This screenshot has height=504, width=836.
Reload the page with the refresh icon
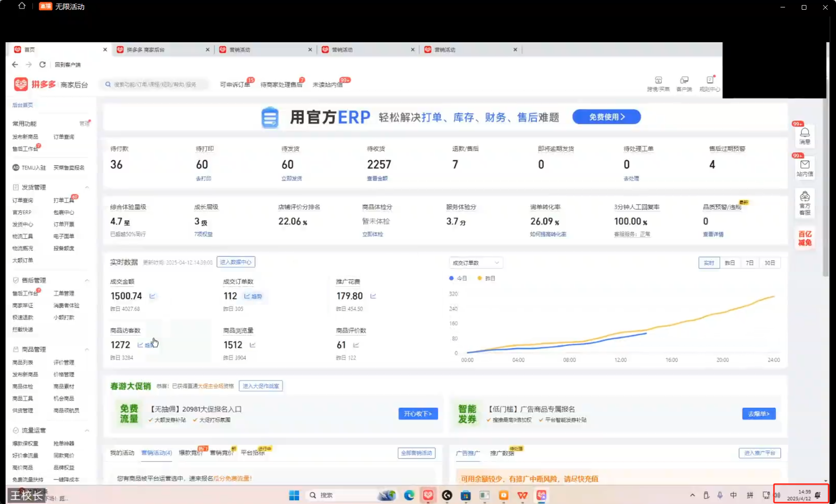[42, 65]
